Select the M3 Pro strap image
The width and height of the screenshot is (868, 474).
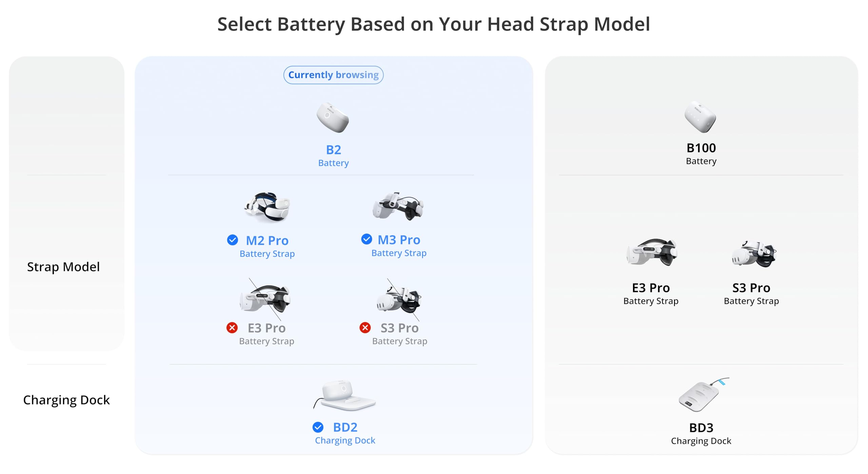tap(398, 206)
